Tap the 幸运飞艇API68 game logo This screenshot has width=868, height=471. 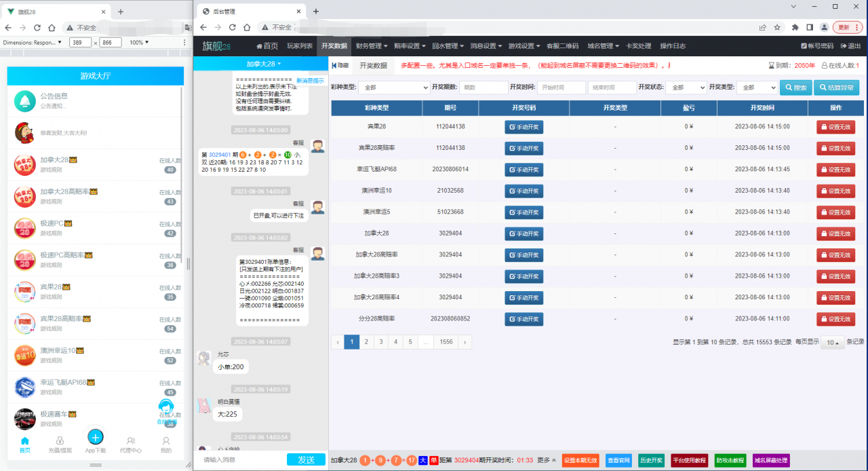coord(25,388)
